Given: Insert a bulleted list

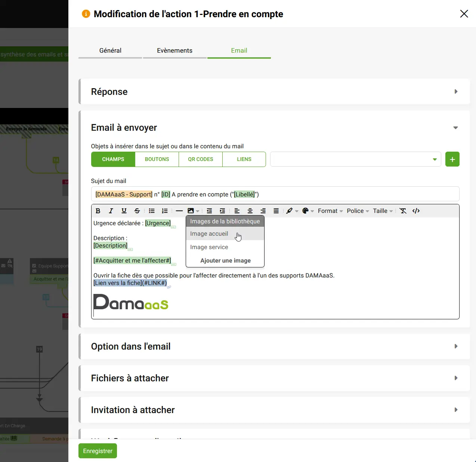Looking at the screenshot, I should click(152, 211).
